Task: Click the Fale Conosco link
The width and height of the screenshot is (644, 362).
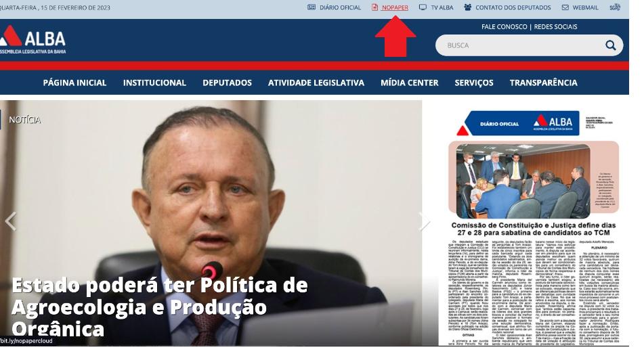Action: click(505, 26)
